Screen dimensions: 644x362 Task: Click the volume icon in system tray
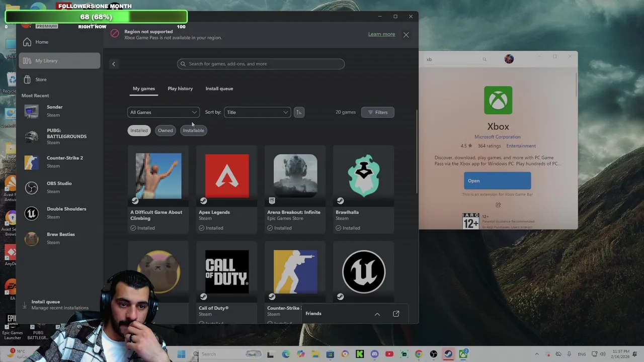click(x=603, y=354)
